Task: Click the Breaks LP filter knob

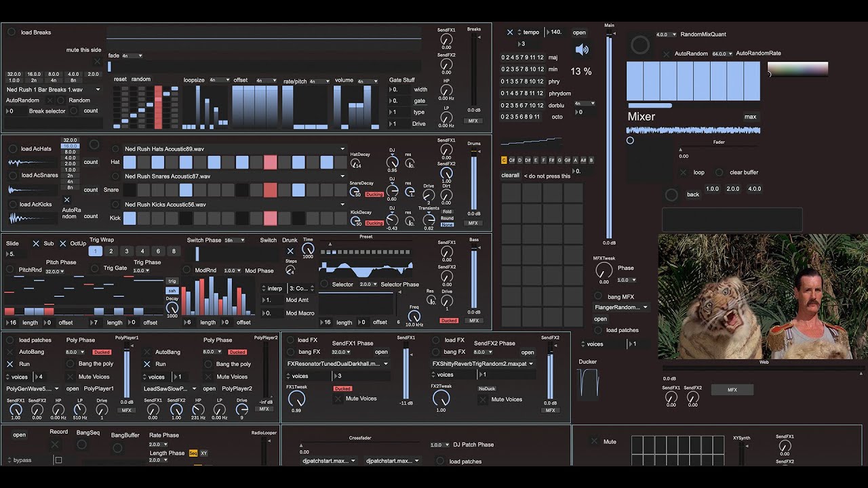Action: pos(446,117)
